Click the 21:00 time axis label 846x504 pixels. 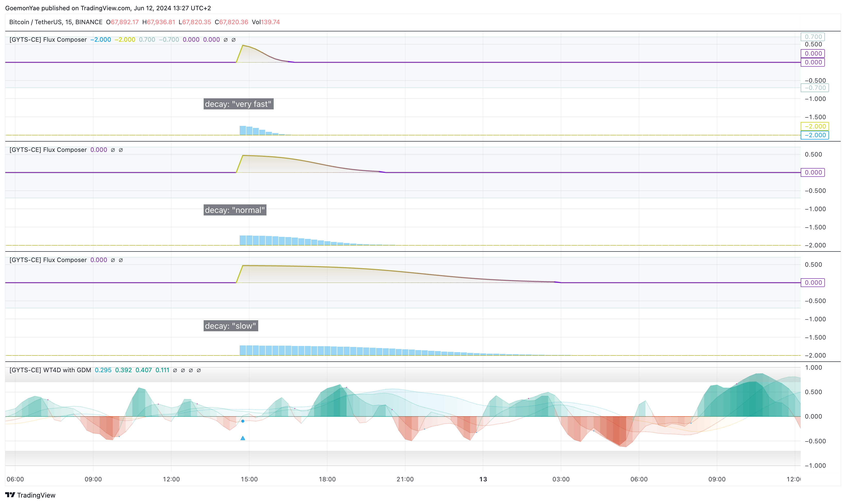[x=405, y=479]
